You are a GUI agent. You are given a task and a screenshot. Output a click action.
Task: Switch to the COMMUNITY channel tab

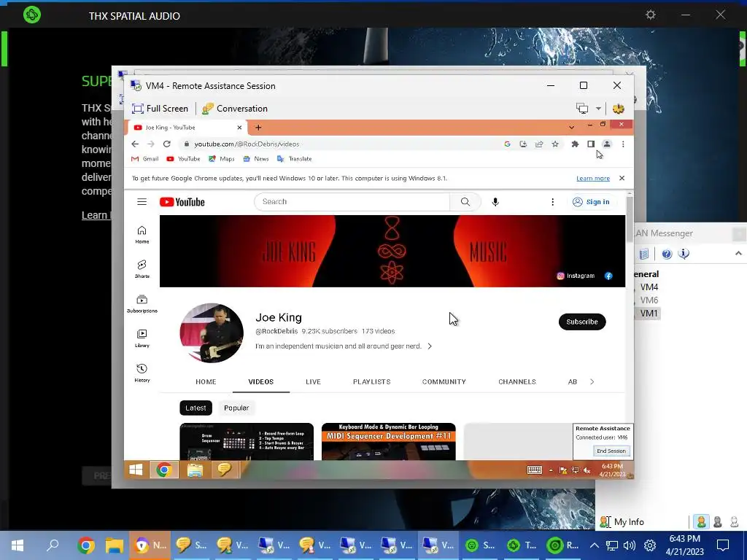(x=444, y=381)
